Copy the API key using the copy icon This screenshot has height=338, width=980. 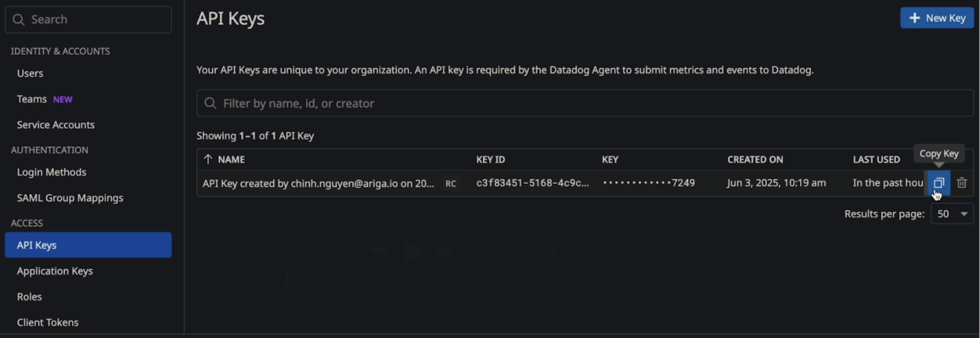pyautogui.click(x=939, y=183)
